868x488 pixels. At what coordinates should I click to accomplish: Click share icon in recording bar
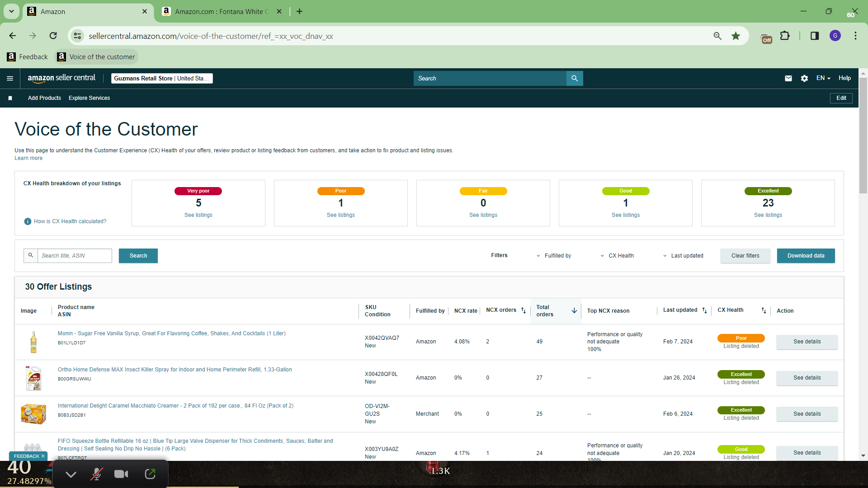(x=150, y=474)
